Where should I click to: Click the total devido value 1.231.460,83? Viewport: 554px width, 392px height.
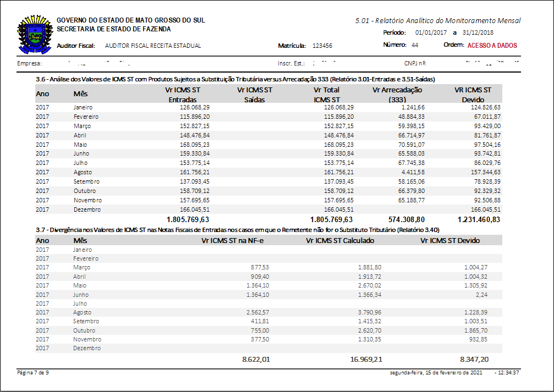point(478,219)
